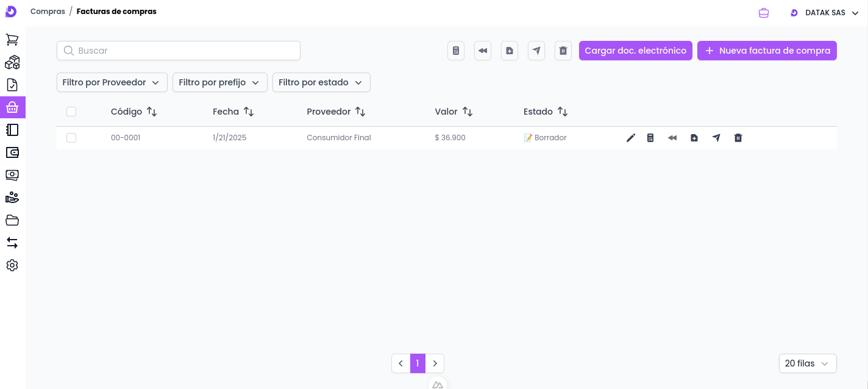Open the Filtro por estado dropdown
This screenshot has height=389, width=868.
pos(321,82)
